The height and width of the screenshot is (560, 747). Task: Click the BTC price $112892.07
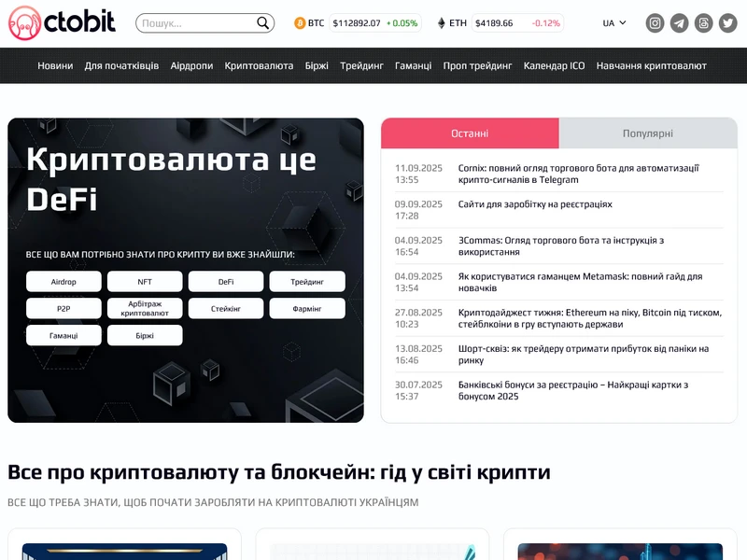pyautogui.click(x=357, y=22)
